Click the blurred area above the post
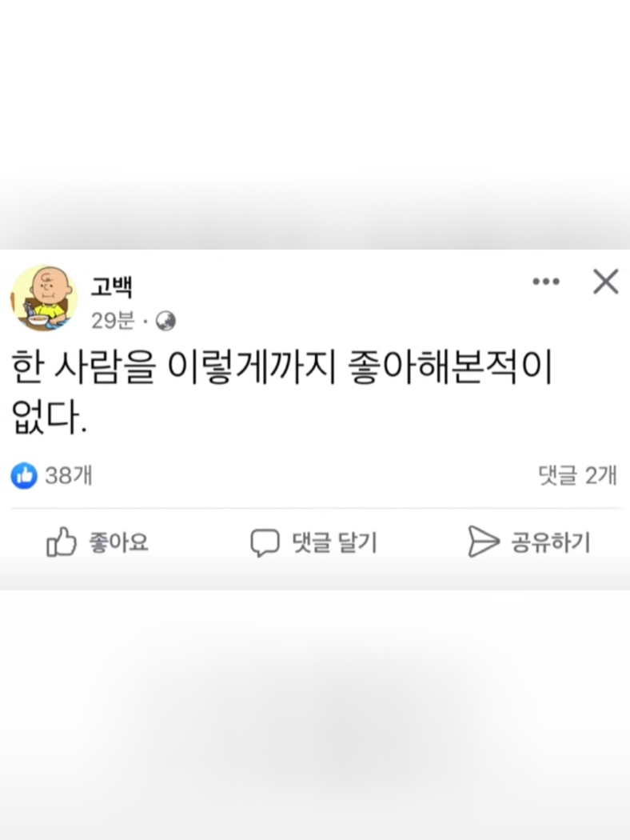Screen dimensions: 630x840 point(315,124)
